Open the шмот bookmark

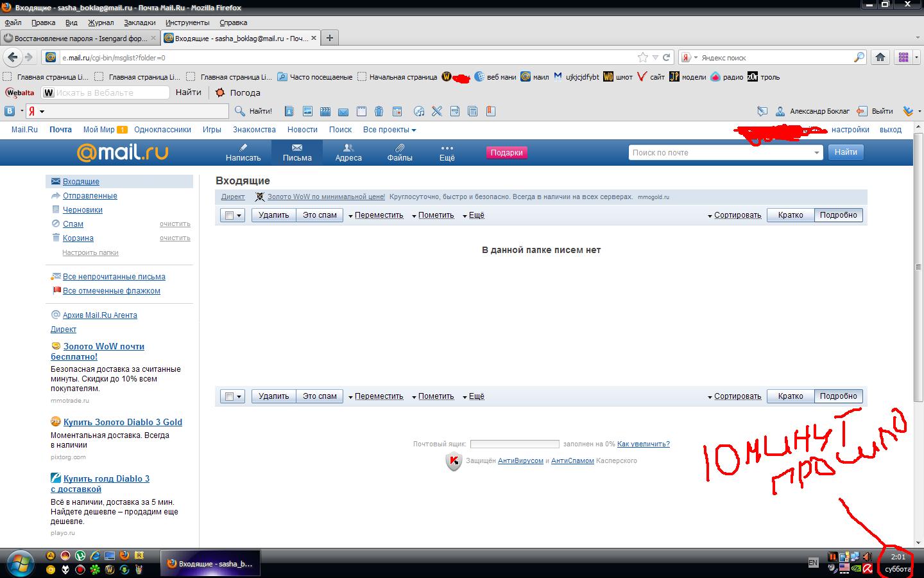[x=617, y=77]
